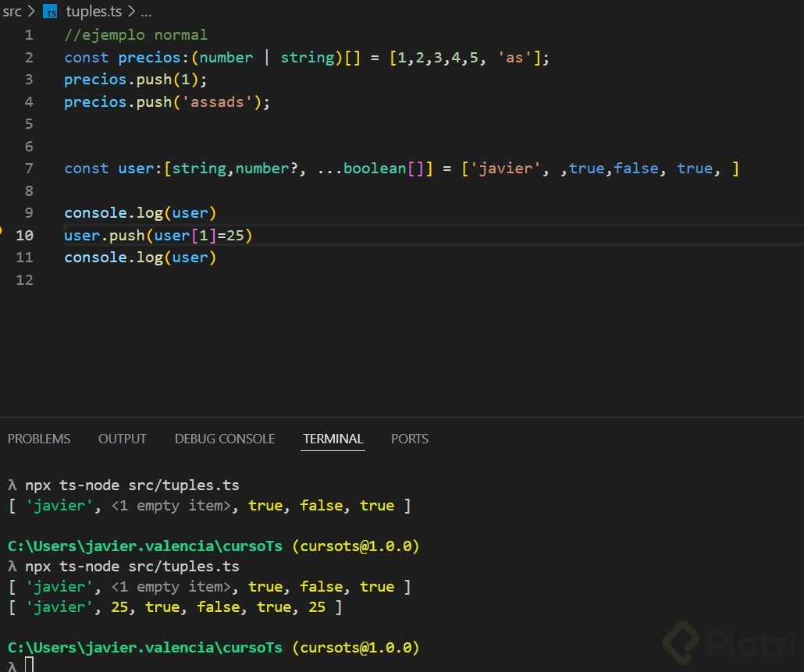Screen dimensions: 804x672
Task: Click 'user.push(user[1]=25)' on line 10
Action: [x=158, y=235]
